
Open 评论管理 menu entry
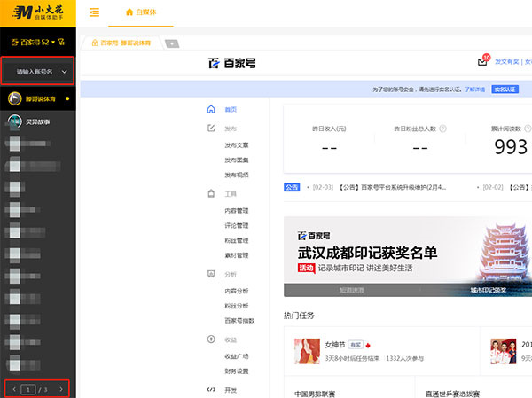coord(237,226)
